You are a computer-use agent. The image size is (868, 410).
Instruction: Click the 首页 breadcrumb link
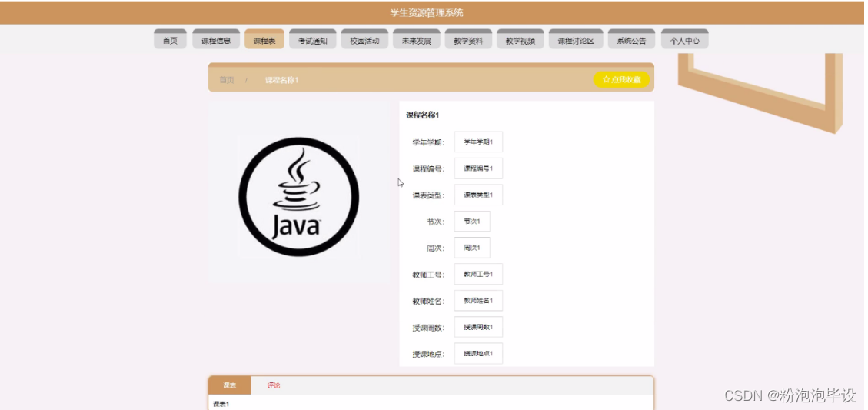pyautogui.click(x=227, y=80)
